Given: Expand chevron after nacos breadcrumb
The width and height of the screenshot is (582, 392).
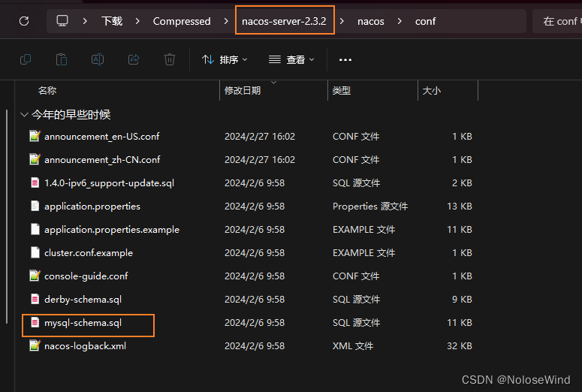Looking at the screenshot, I should 400,21.
